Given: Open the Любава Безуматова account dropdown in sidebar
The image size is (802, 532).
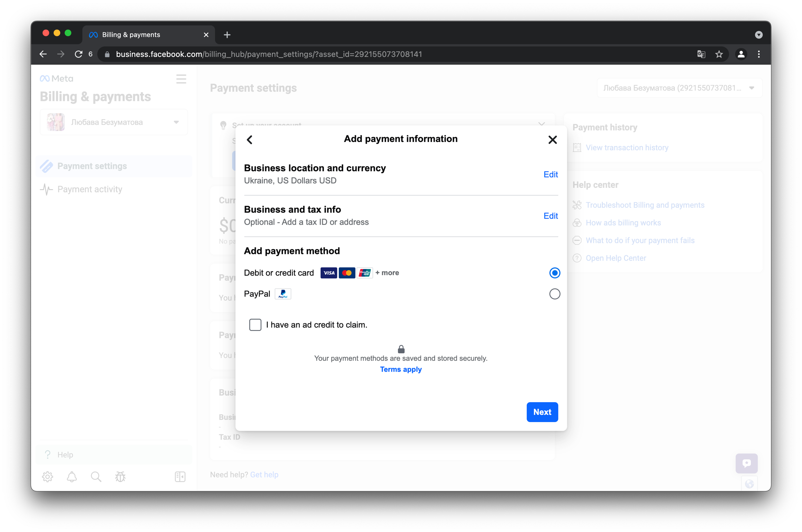Looking at the screenshot, I should point(114,122).
